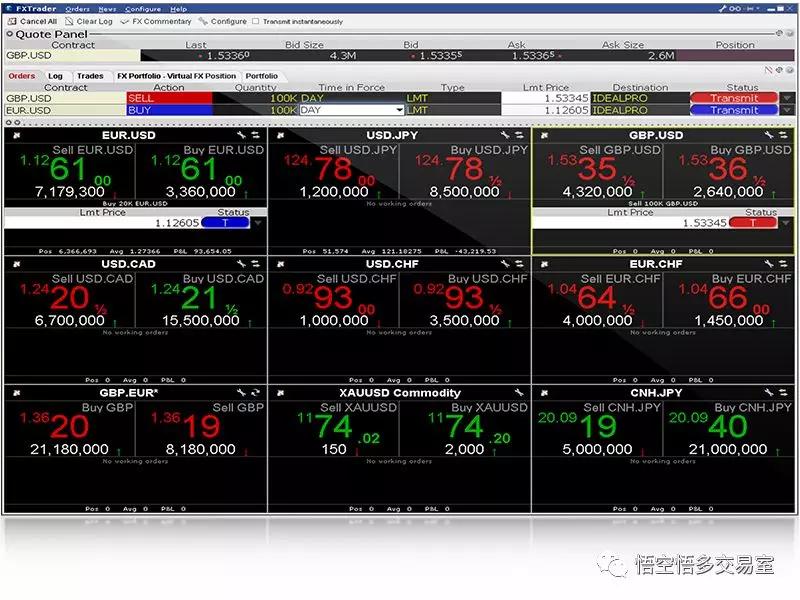800x600 pixels.
Task: Open the Orders menu in the menu bar
Action: [77, 8]
